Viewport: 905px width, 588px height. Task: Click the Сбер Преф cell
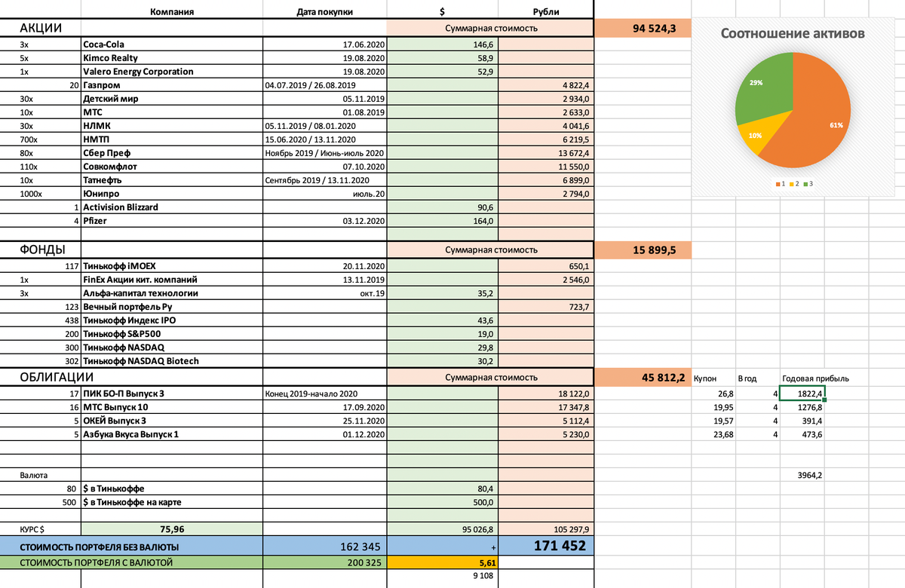tap(172, 153)
